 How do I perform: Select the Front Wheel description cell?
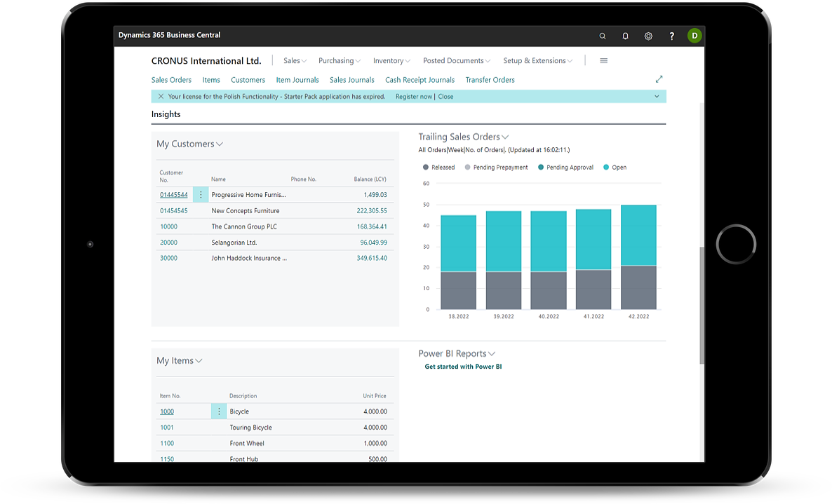coord(247,443)
